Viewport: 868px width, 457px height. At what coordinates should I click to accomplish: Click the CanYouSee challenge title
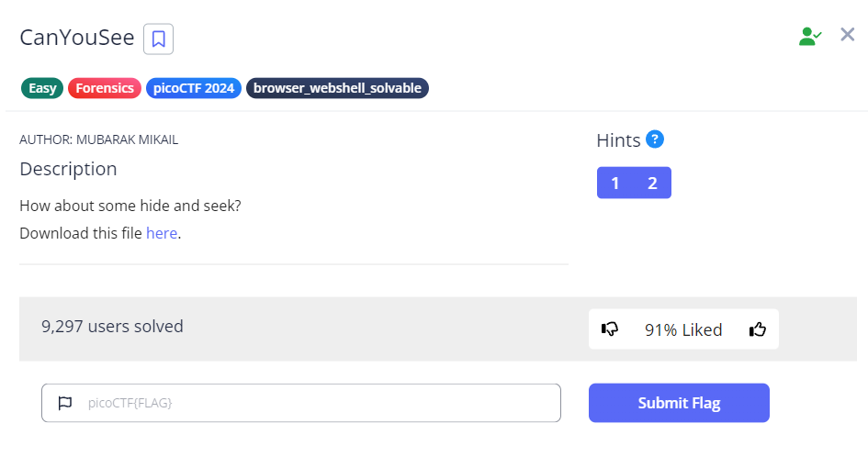click(77, 38)
